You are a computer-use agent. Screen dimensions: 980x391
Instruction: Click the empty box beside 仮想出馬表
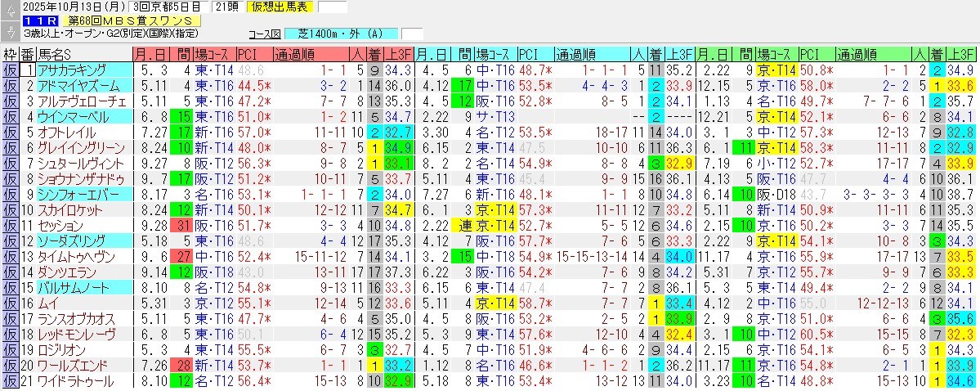pyautogui.click(x=332, y=7)
